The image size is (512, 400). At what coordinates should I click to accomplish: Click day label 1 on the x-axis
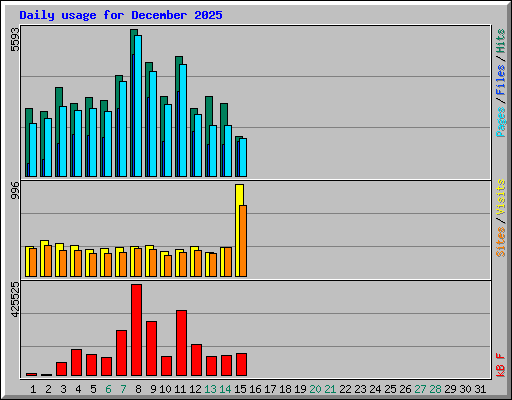(33, 389)
